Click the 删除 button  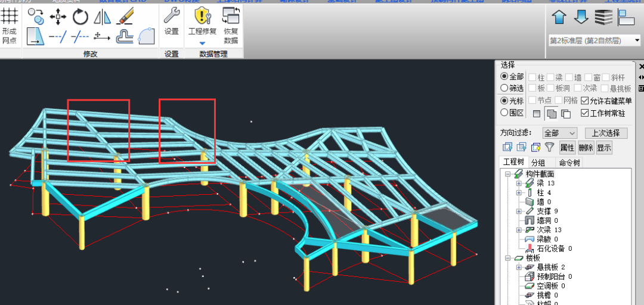[586, 147]
